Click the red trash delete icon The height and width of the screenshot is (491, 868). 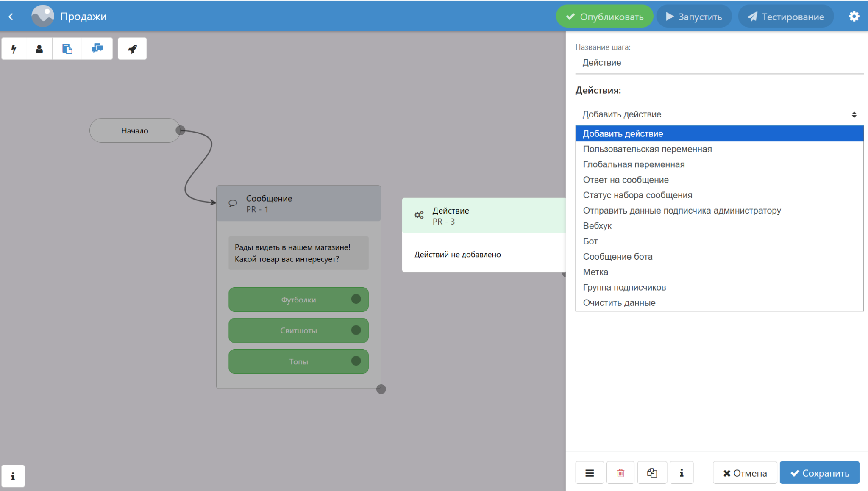620,473
